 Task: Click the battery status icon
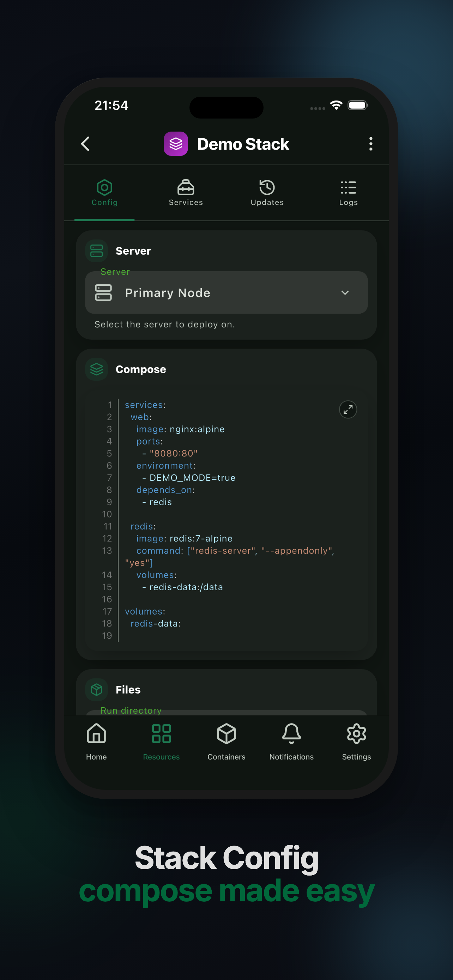click(x=358, y=105)
